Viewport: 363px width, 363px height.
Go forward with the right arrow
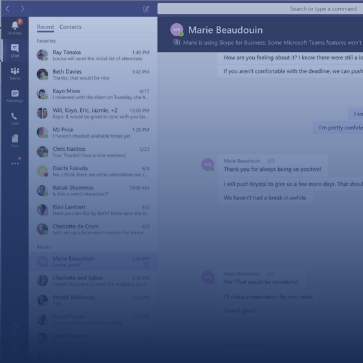[x=22, y=9]
